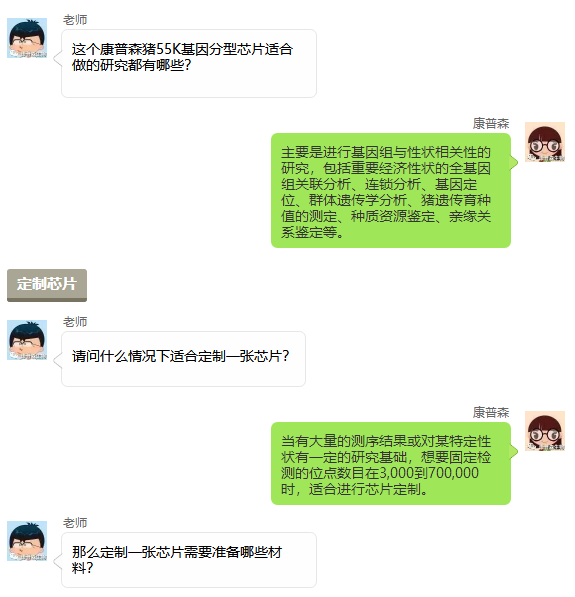Click the teacher avatar beside the 55K chip question
This screenshot has width=575, height=597.
(x=27, y=38)
